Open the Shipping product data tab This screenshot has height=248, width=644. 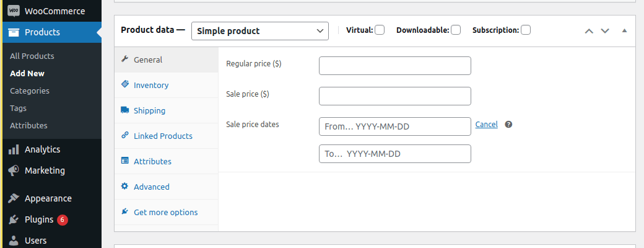pos(167,110)
